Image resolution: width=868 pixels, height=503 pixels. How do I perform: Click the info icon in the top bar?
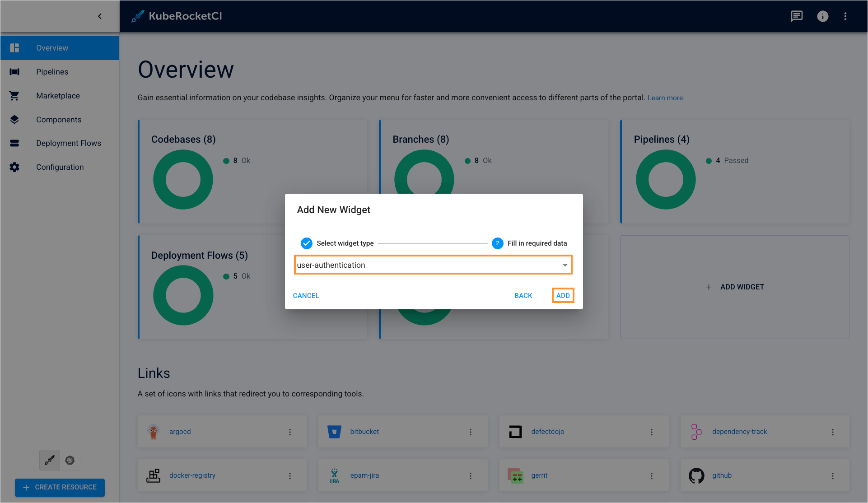(823, 16)
